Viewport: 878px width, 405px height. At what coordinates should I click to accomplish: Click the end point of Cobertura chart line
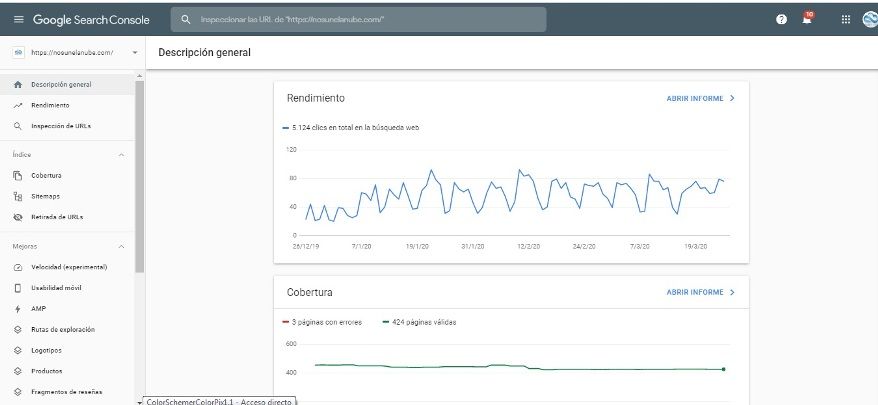[x=723, y=369]
